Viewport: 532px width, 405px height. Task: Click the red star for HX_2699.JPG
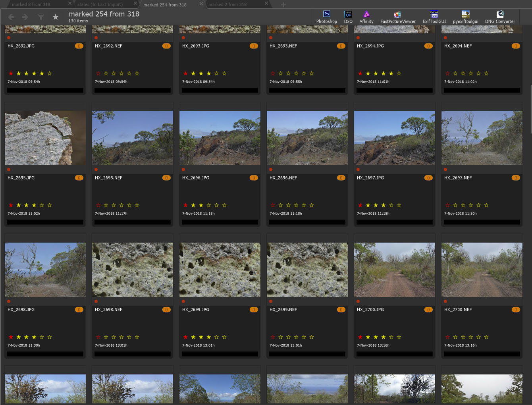point(185,337)
